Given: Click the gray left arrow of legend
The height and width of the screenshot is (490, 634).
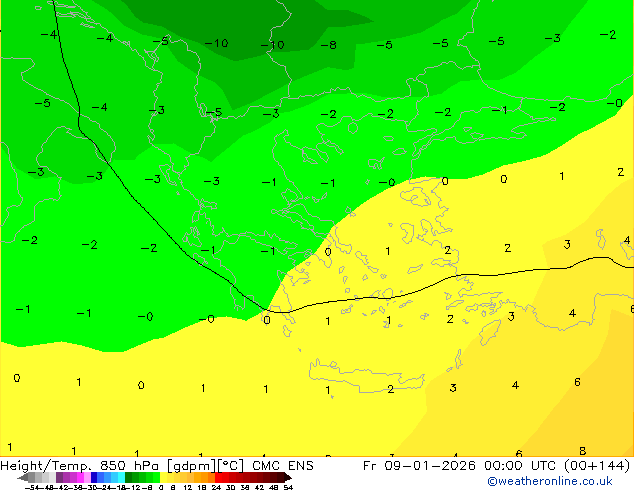Looking at the screenshot, I should point(23,478).
